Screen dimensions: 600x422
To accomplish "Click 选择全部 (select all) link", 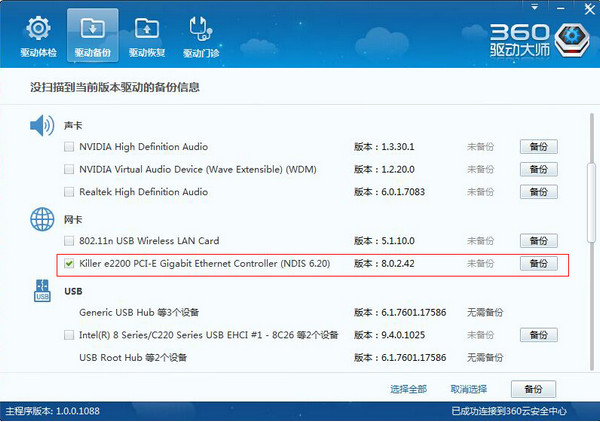I will pos(408,389).
